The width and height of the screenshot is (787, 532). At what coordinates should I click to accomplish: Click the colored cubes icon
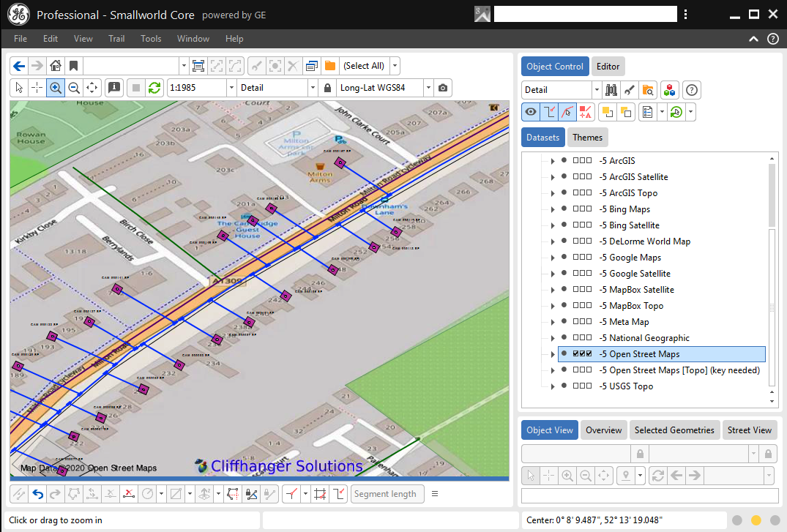pos(669,90)
